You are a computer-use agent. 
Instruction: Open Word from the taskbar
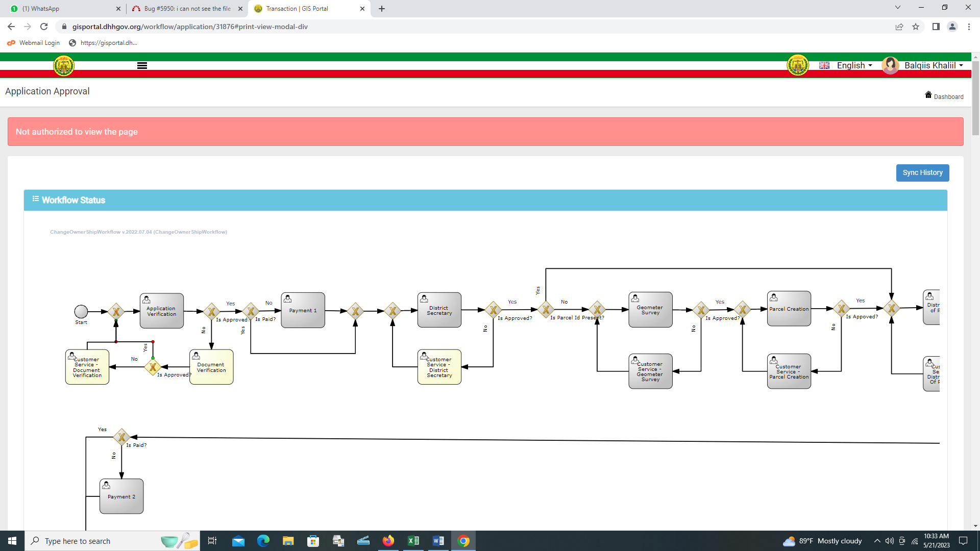(438, 541)
